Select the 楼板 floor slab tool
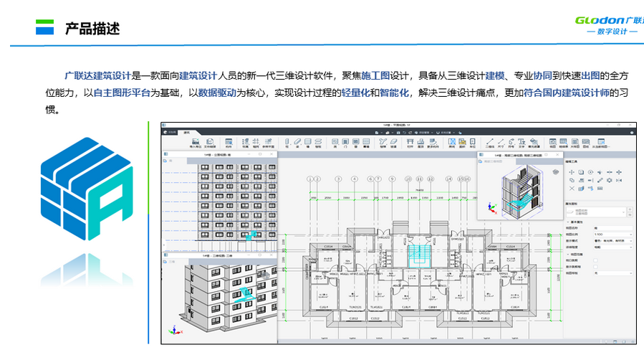Image resolution: width=644 pixels, height=350 pixels. click(x=318, y=143)
